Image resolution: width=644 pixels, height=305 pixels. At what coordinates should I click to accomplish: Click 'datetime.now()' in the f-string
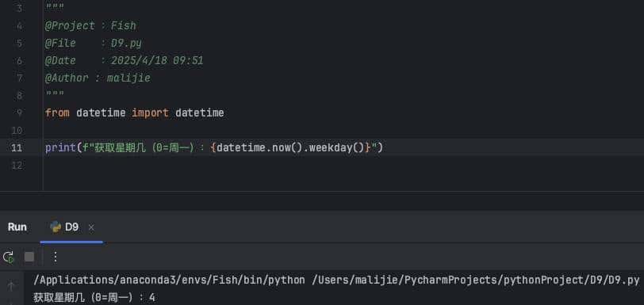click(259, 147)
